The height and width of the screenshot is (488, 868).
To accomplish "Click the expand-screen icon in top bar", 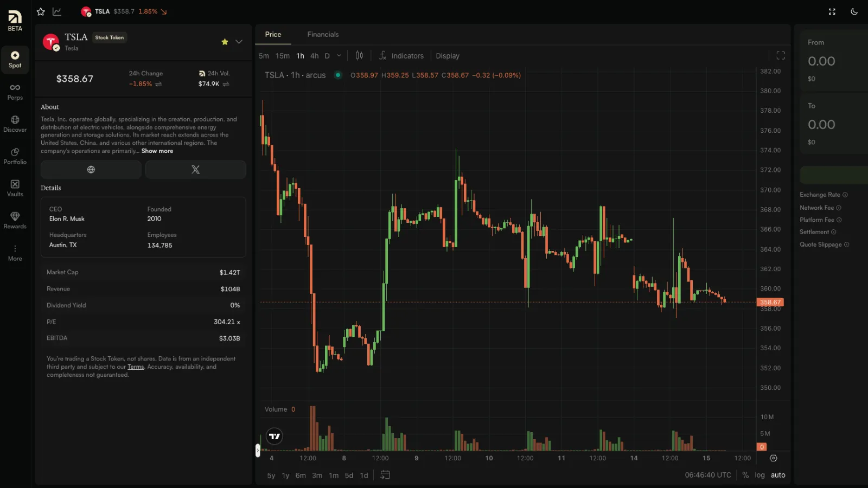I will click(832, 11).
